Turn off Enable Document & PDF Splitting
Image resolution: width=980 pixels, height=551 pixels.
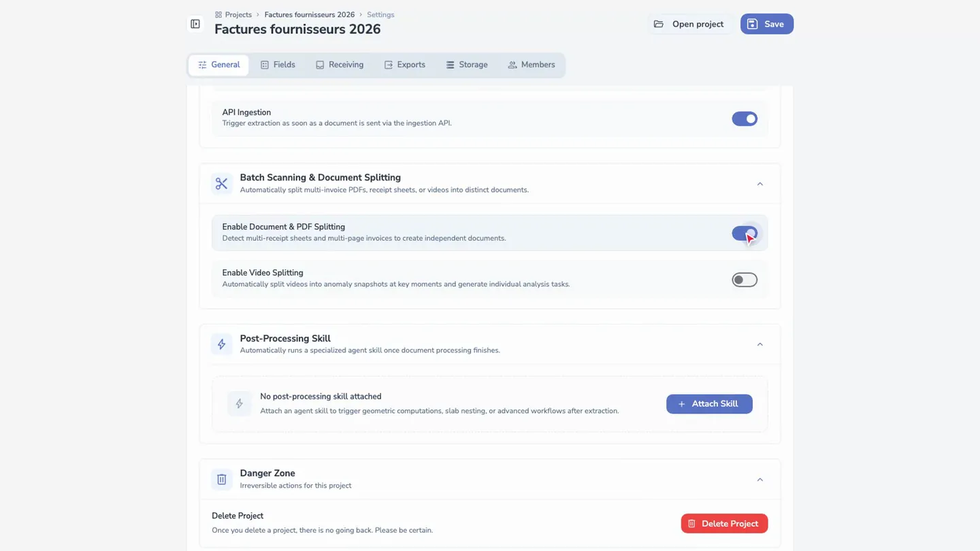745,233
